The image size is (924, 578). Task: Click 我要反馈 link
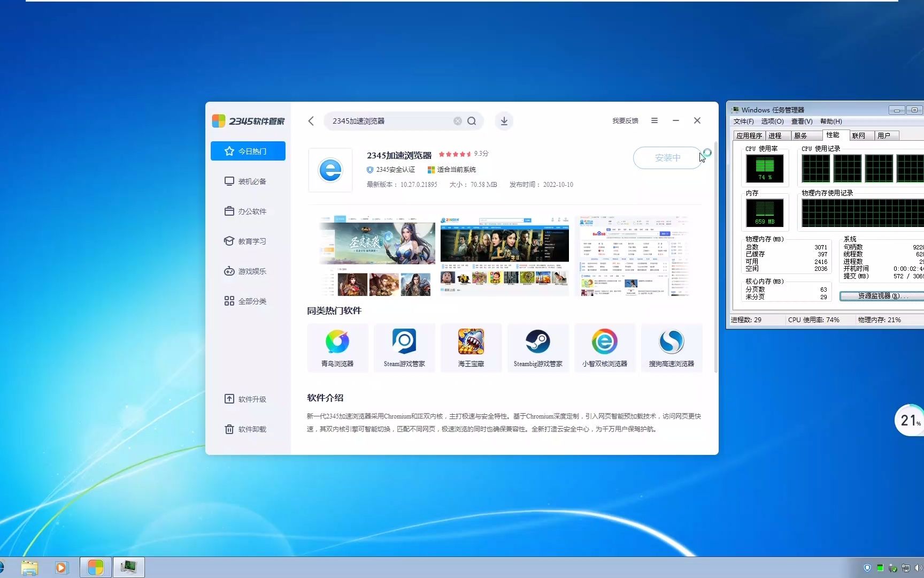click(625, 121)
